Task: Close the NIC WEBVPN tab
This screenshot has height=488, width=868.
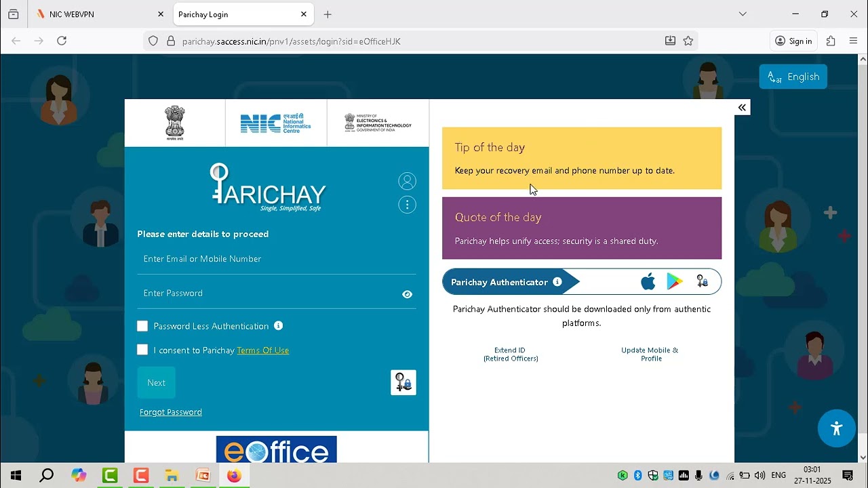Action: click(x=161, y=14)
